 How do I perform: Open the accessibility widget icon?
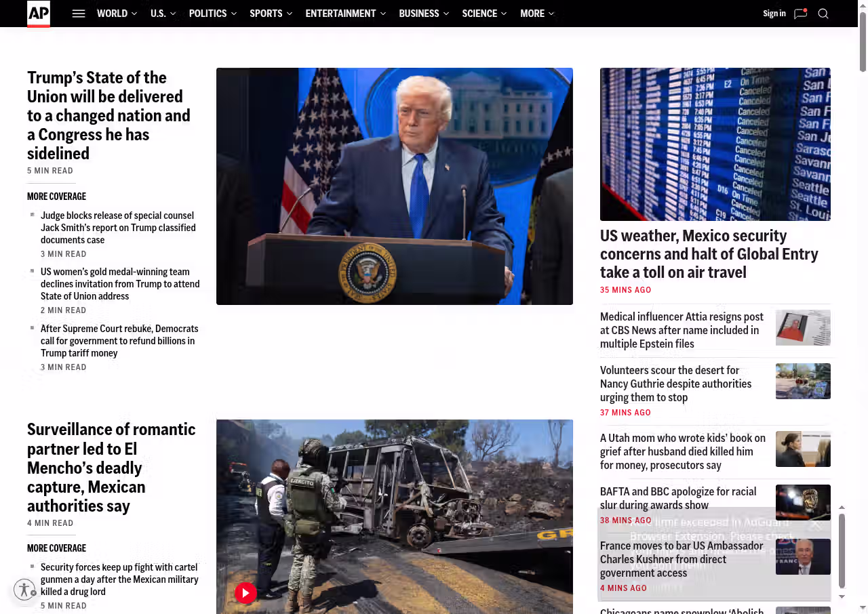[x=24, y=590]
